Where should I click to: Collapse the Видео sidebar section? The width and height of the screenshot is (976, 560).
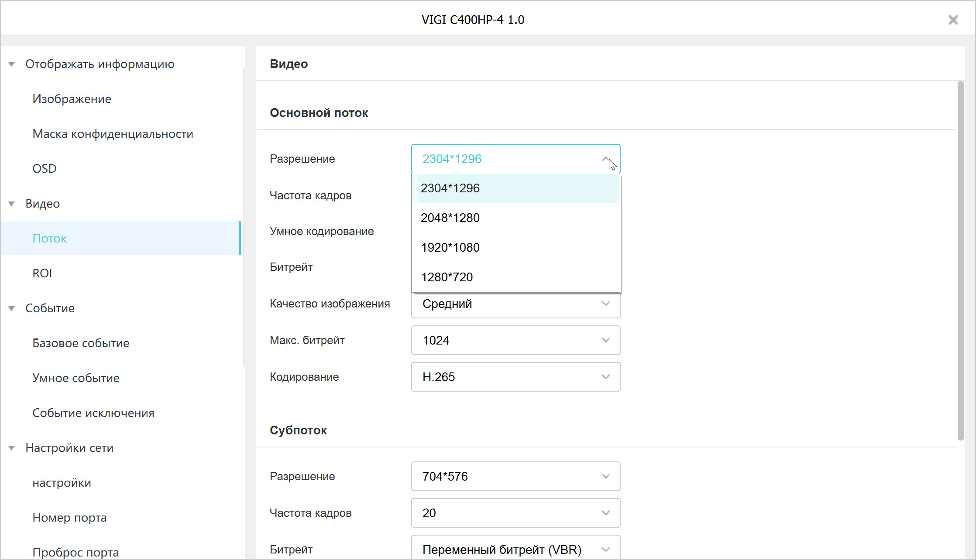(12, 204)
